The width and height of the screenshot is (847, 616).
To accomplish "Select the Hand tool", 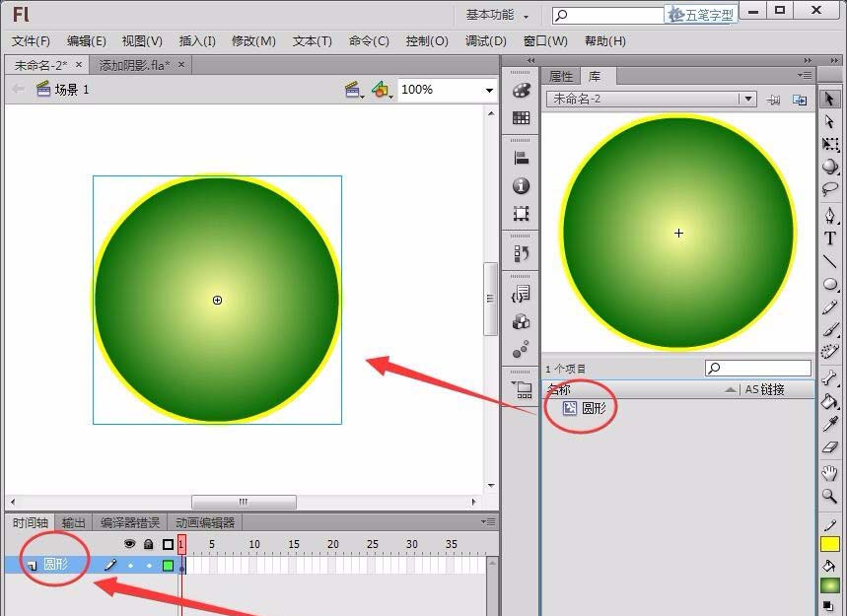I will [x=829, y=473].
